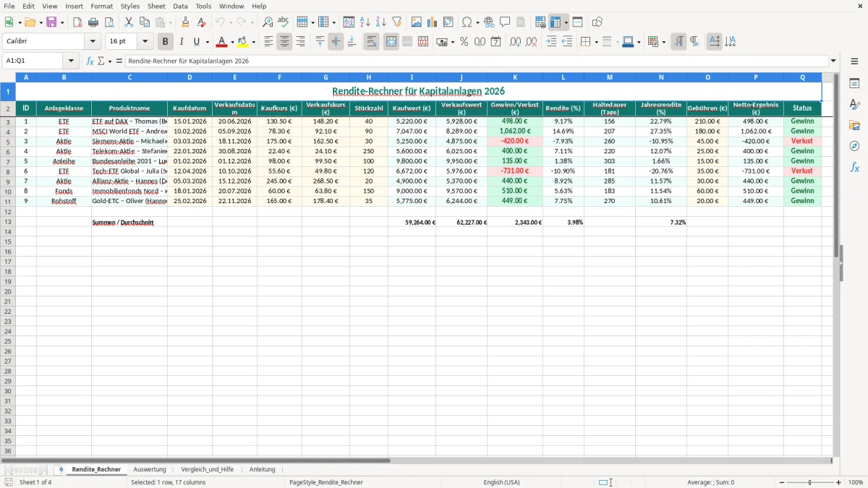
Task: Click the Font Color red swatch
Action: coord(223,42)
